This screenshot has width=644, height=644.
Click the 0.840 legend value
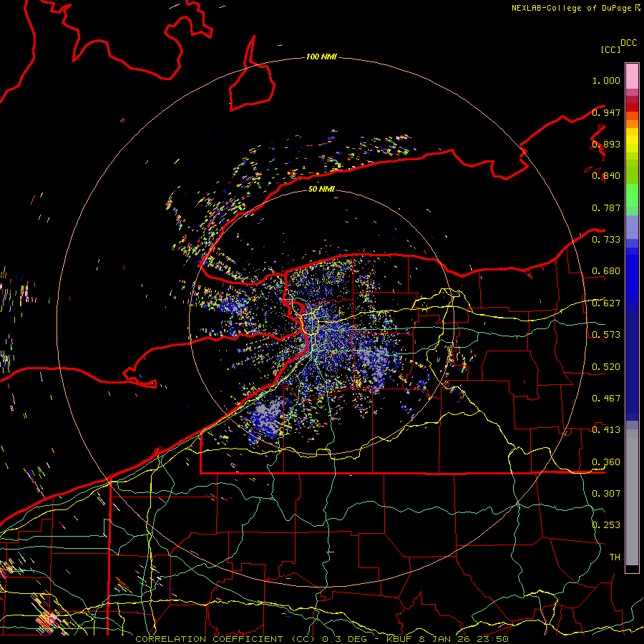pos(606,176)
